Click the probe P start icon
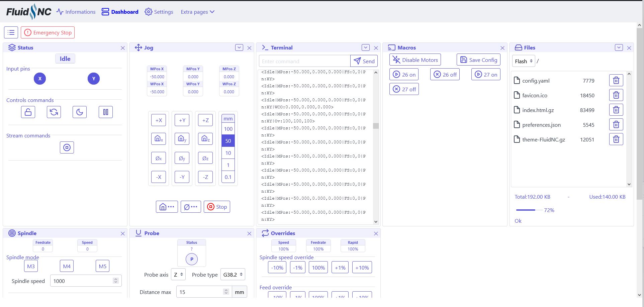The width and height of the screenshot is (644, 307). click(192, 259)
